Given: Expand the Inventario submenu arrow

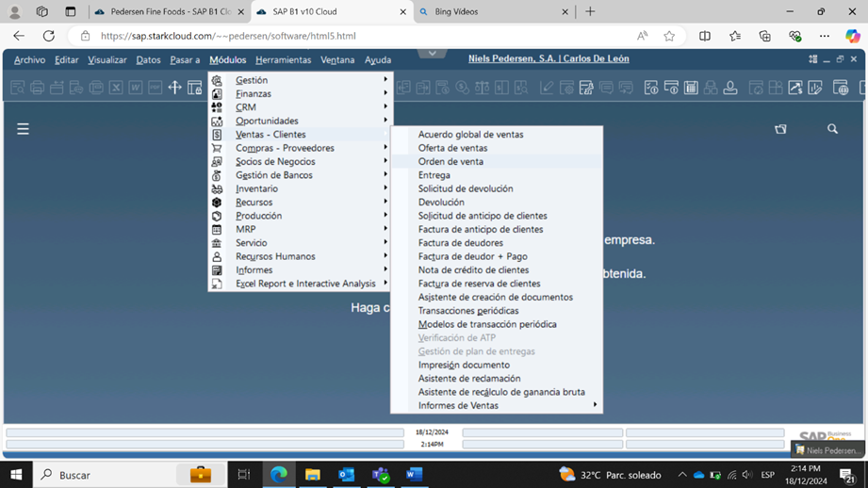Looking at the screenshot, I should coord(385,188).
